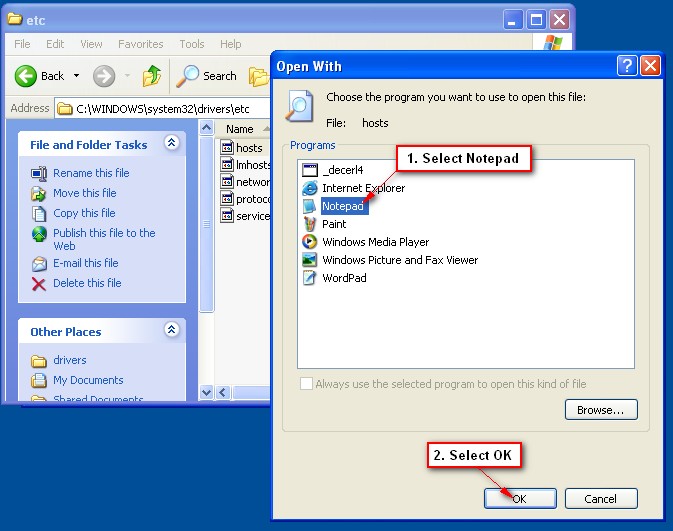Screen dimensions: 673x531
Task: Click the E-mail this file link
Action: tap(85, 263)
